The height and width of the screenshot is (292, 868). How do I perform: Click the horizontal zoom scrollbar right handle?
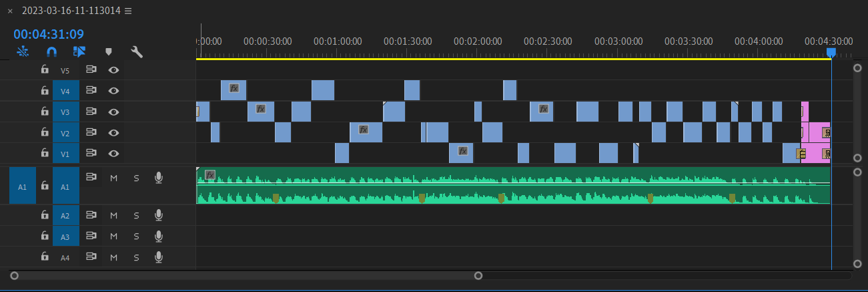coord(478,275)
